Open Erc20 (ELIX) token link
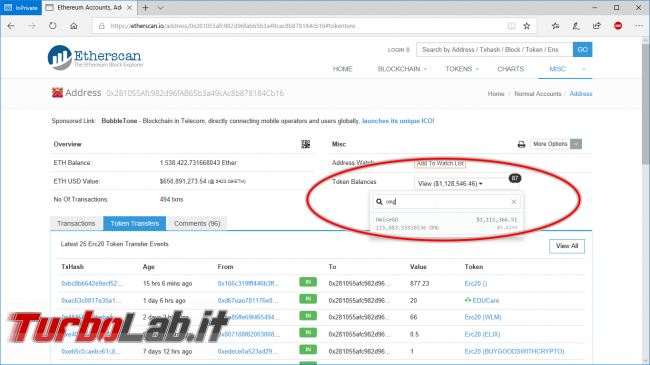Image resolution: width=650 pixels, height=365 pixels. [x=482, y=334]
